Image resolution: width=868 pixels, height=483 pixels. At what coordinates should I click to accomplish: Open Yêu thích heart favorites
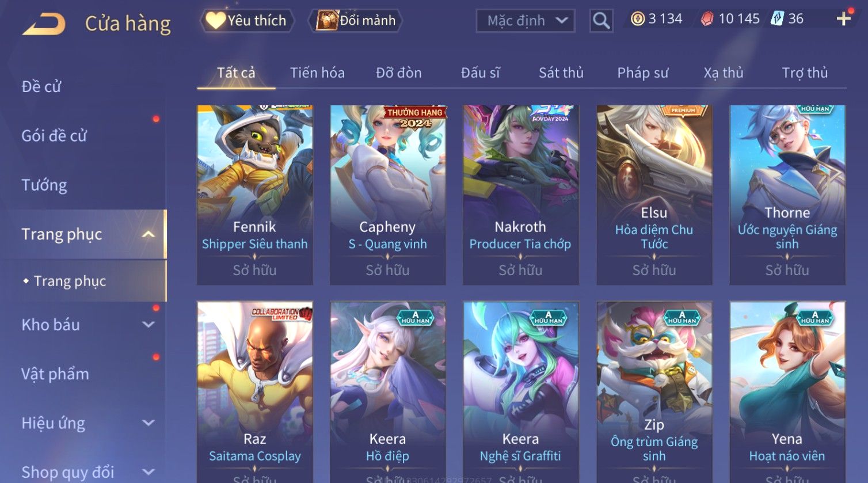247,21
